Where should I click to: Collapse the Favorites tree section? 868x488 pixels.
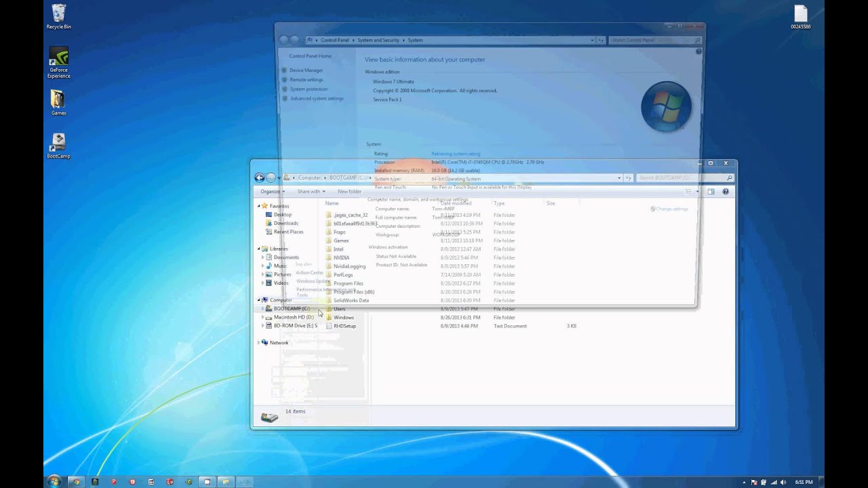(259, 206)
